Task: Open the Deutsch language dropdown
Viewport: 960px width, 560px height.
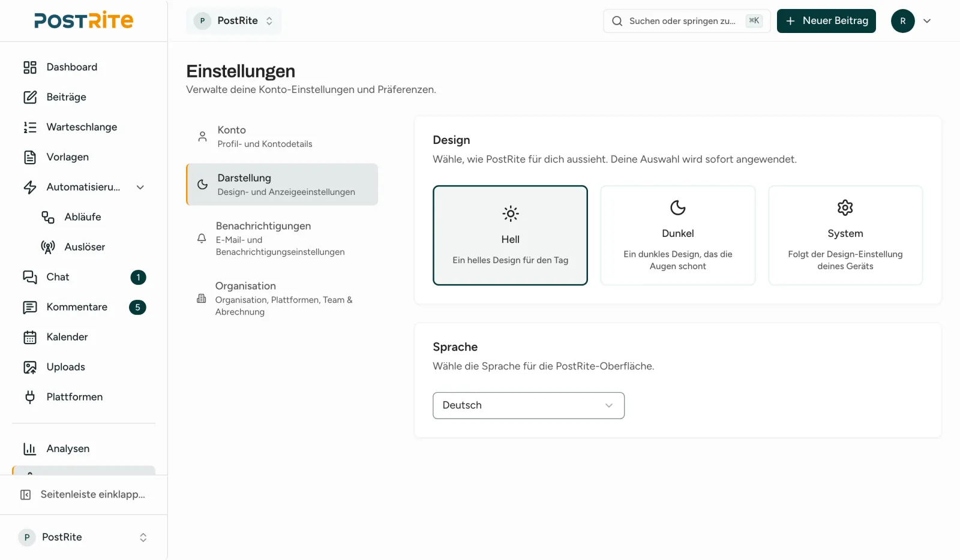Action: pyautogui.click(x=529, y=405)
